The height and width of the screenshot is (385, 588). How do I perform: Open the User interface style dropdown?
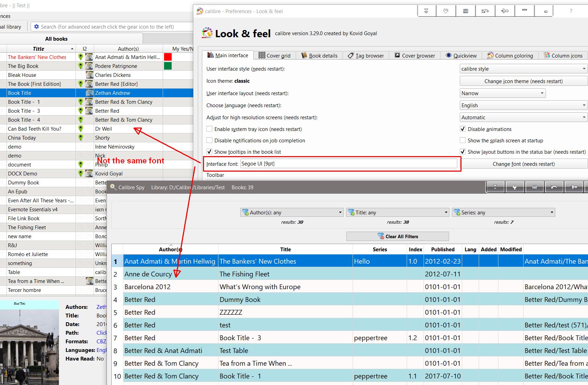[x=524, y=69]
